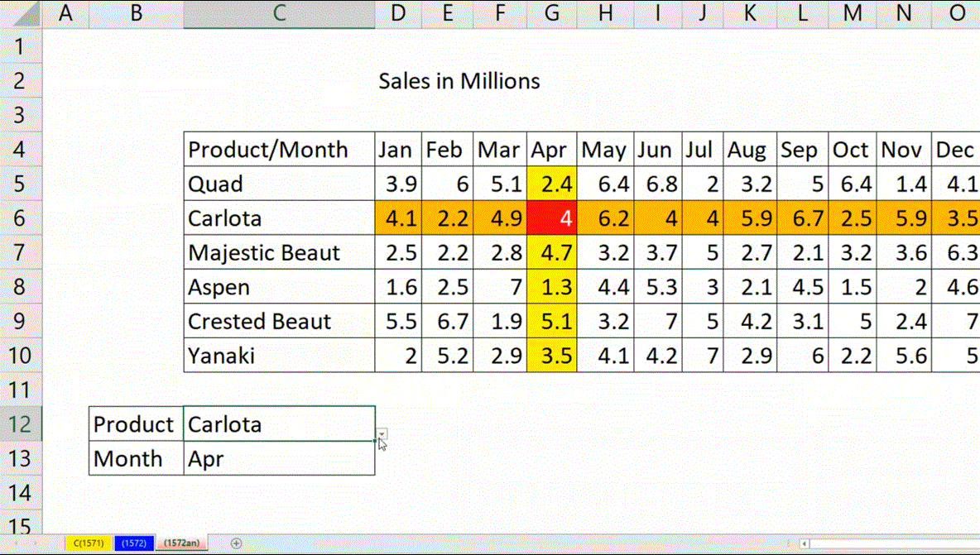This screenshot has height=555, width=980.
Task: Select the Product input cell showing Carlota
Action: [280, 423]
